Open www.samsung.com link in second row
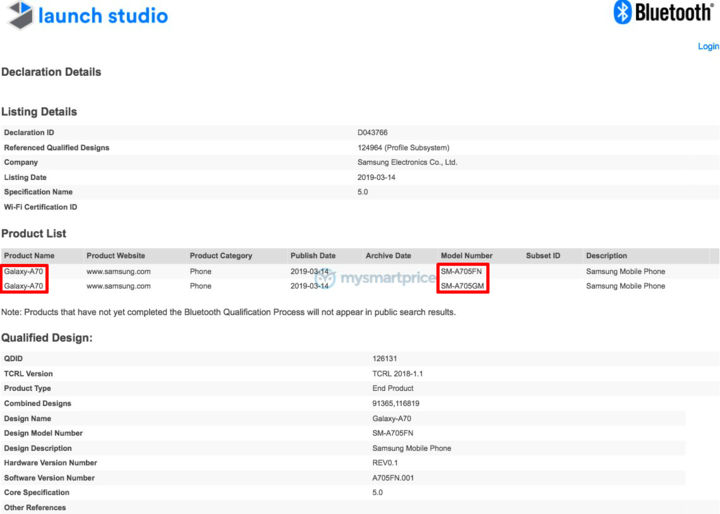Image resolution: width=720 pixels, height=514 pixels. 118,286
